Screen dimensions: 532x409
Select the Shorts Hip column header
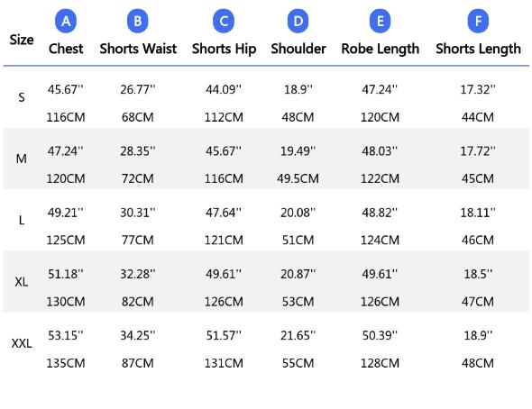pos(224,49)
